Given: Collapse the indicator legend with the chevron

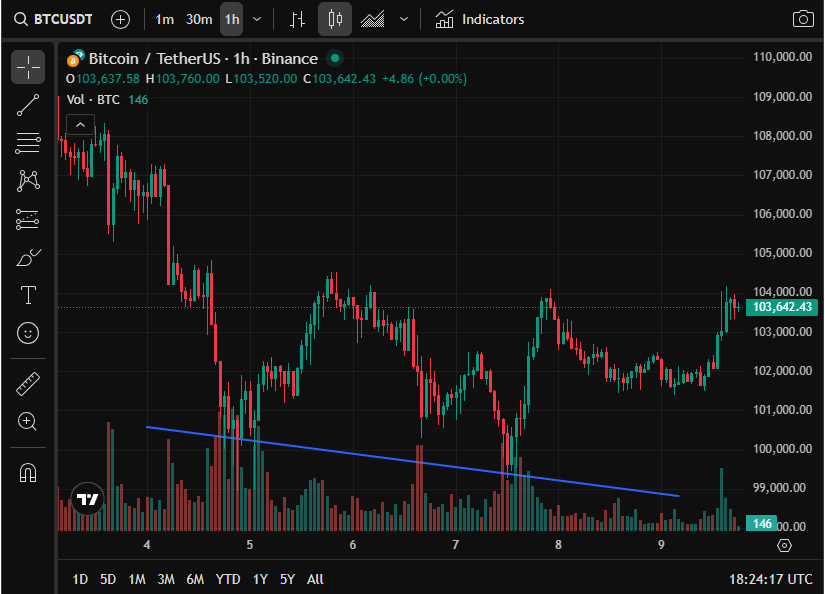Looking at the screenshot, I should click(81, 125).
